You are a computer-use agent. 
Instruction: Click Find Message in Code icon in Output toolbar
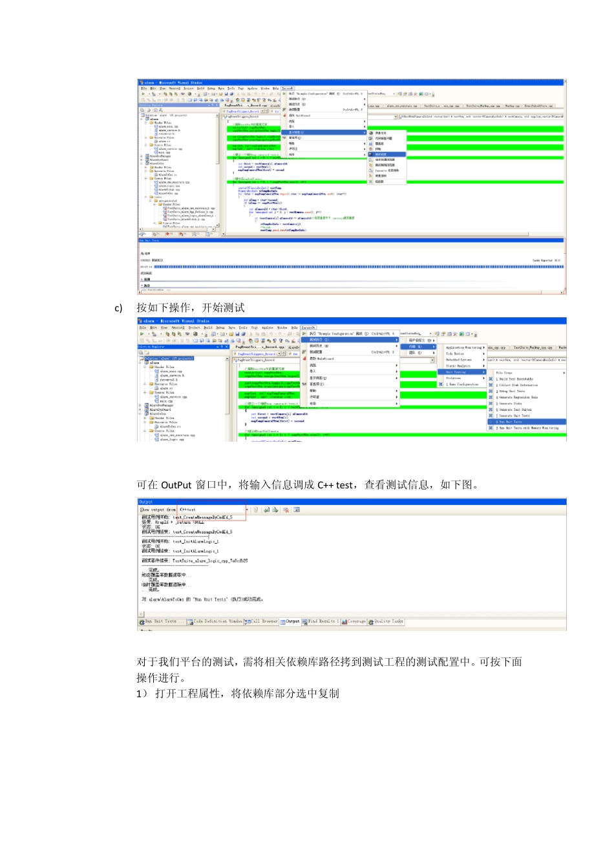255,510
